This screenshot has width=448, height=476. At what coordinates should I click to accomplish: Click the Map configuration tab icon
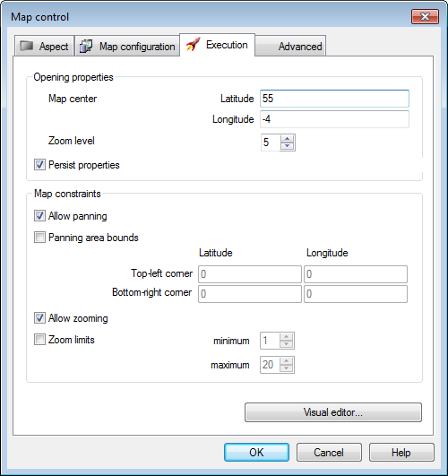(x=86, y=46)
